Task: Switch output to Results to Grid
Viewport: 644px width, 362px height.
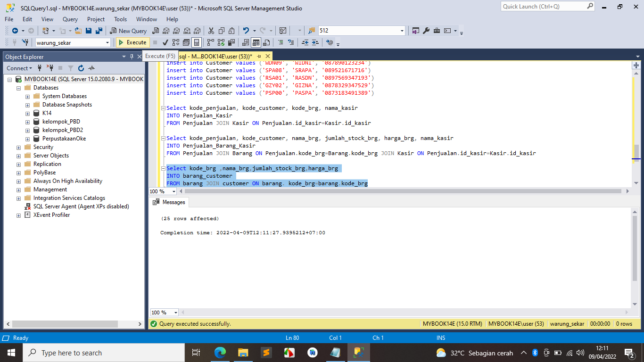Action: point(256,42)
